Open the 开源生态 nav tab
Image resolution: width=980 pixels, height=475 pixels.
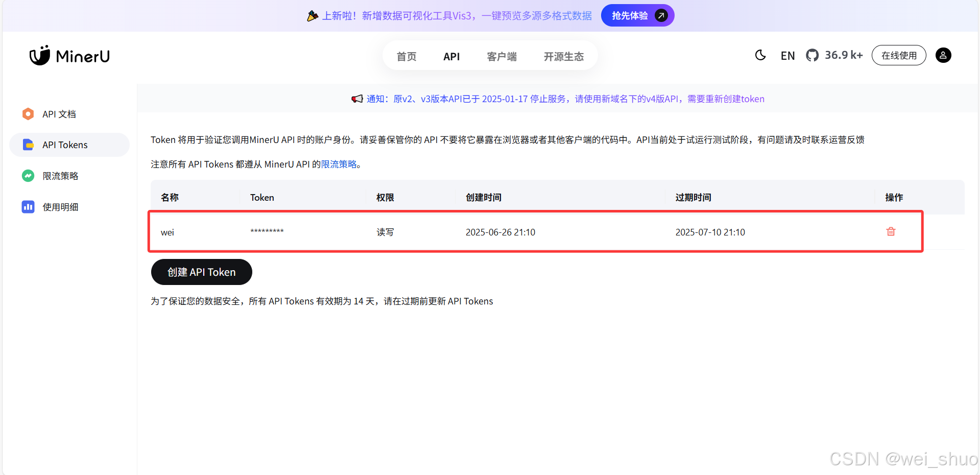(564, 57)
